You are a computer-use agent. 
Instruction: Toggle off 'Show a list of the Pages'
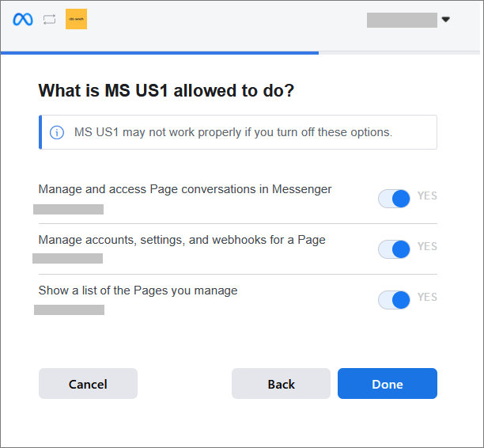click(x=394, y=300)
